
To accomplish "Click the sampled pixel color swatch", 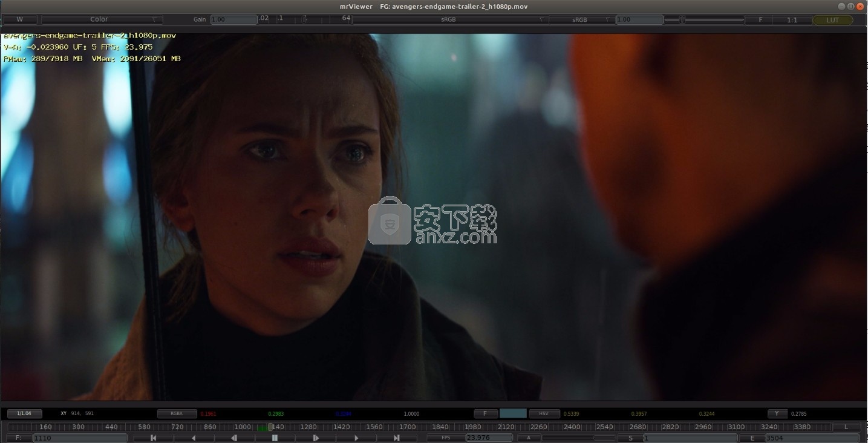I will [x=513, y=414].
